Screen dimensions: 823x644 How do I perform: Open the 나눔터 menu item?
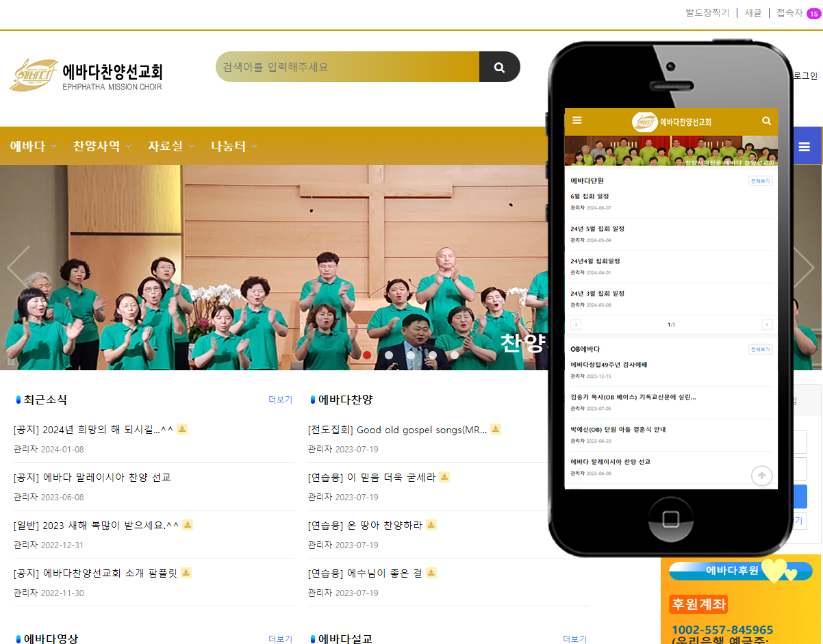[x=233, y=146]
